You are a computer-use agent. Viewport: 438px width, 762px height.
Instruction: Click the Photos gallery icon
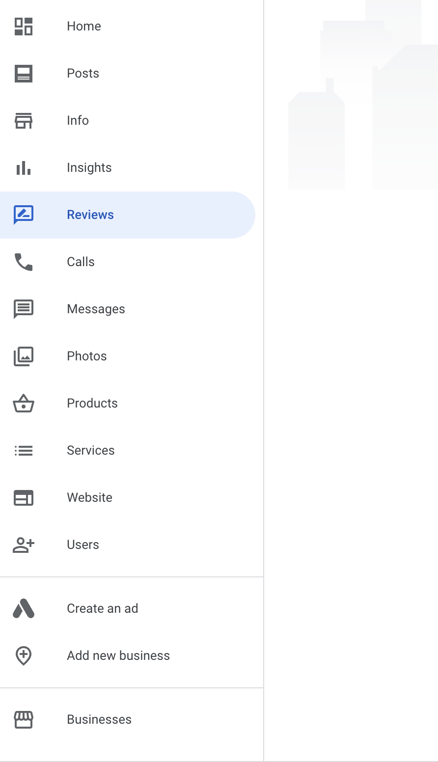23,356
